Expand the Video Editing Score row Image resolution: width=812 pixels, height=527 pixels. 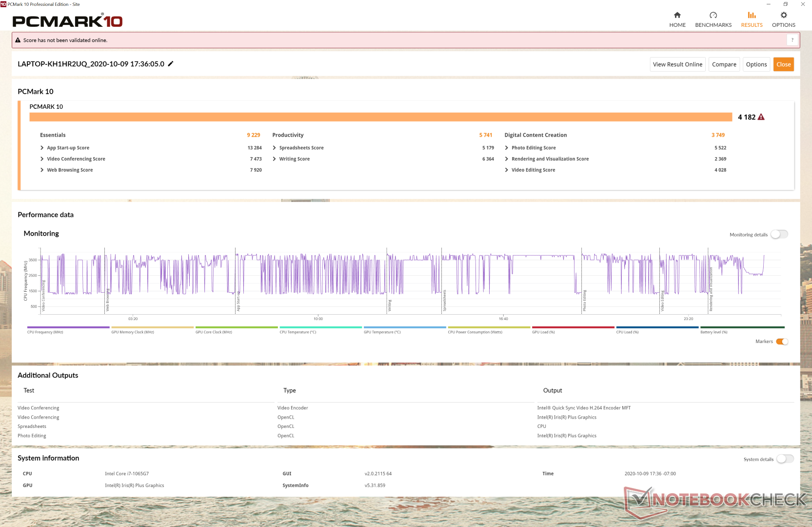(x=507, y=170)
